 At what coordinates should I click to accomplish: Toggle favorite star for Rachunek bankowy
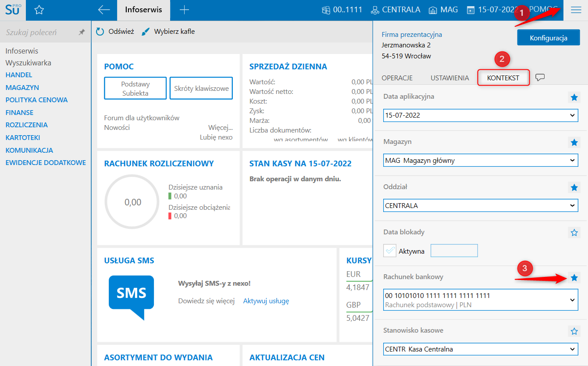(x=574, y=277)
